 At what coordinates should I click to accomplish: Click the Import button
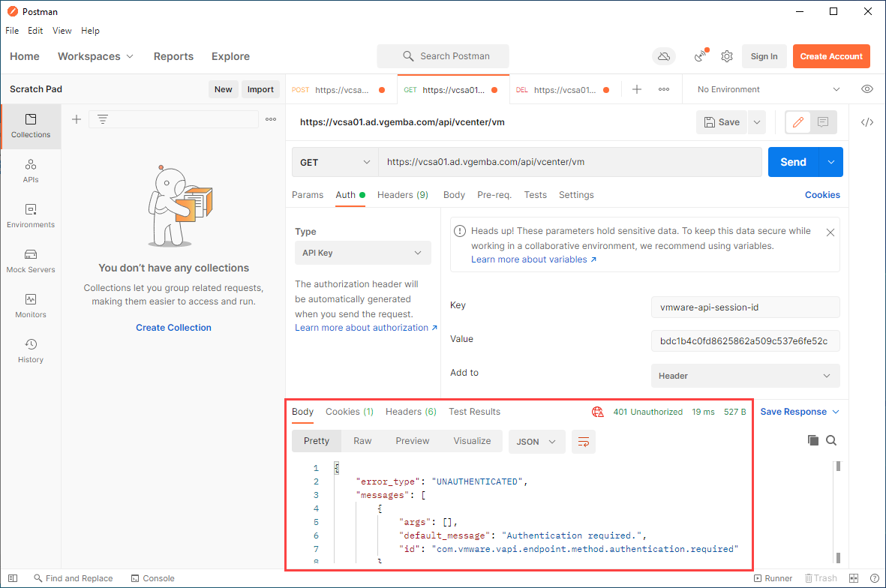click(260, 89)
